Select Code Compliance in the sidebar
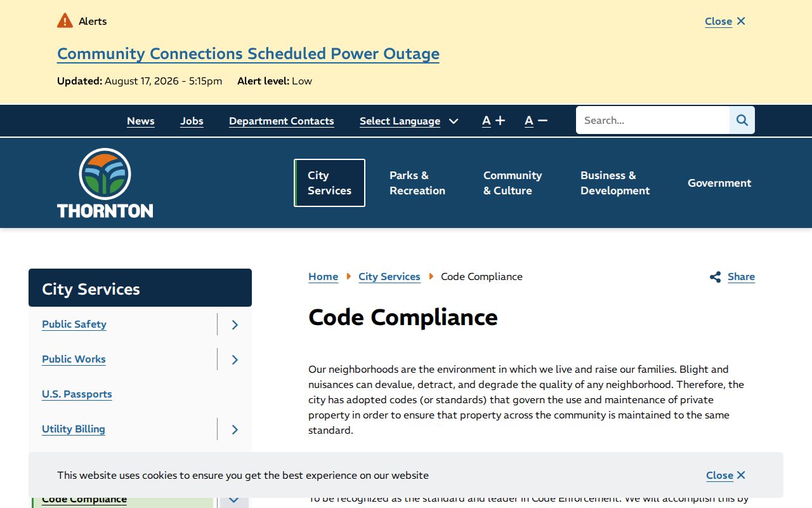Viewport: 812px width, 508px height. [x=84, y=499]
